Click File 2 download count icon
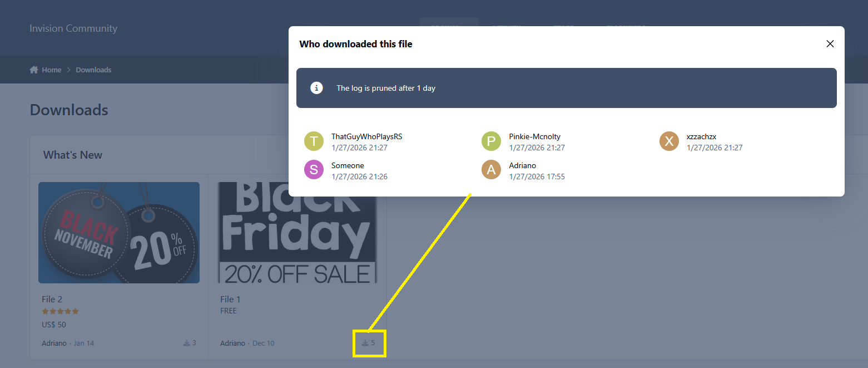Screen dimensions: 868x368 point(187,343)
